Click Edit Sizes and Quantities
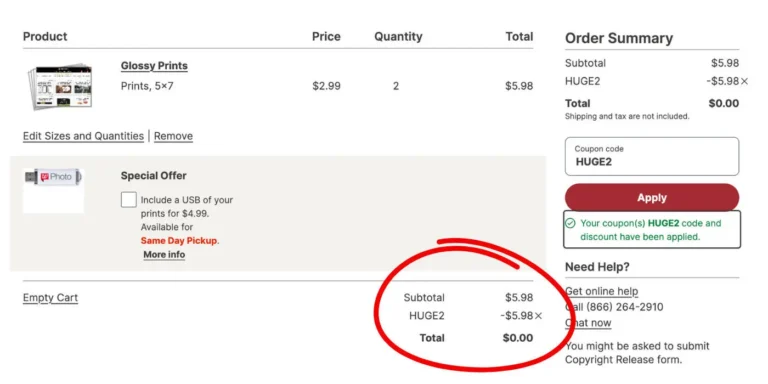The height and width of the screenshot is (384, 768). 83,136
